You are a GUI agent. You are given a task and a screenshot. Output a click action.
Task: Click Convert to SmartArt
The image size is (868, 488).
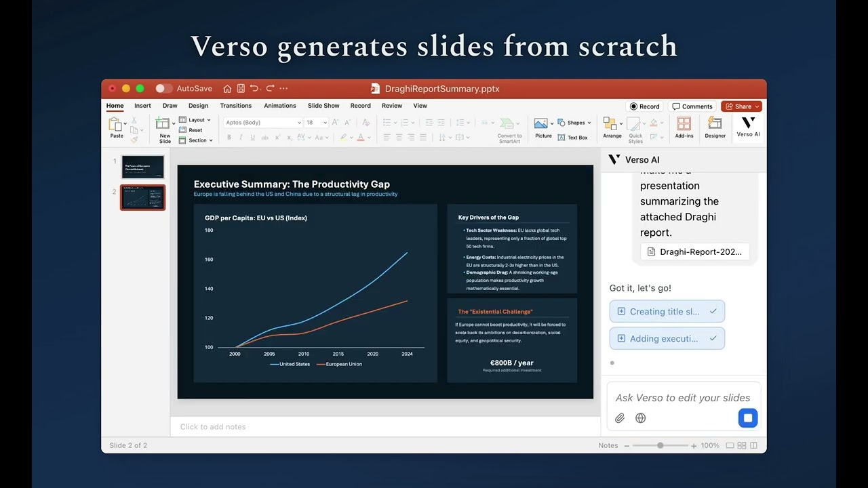click(509, 130)
